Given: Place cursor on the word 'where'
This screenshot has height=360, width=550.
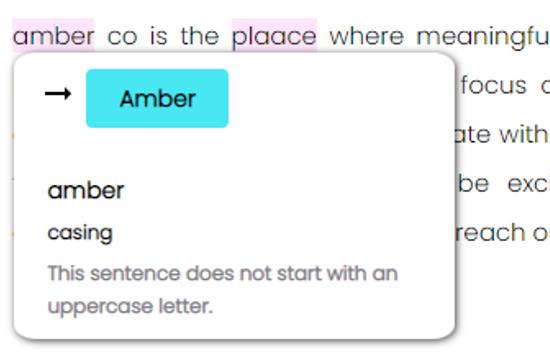Looking at the screenshot, I should point(367,36).
